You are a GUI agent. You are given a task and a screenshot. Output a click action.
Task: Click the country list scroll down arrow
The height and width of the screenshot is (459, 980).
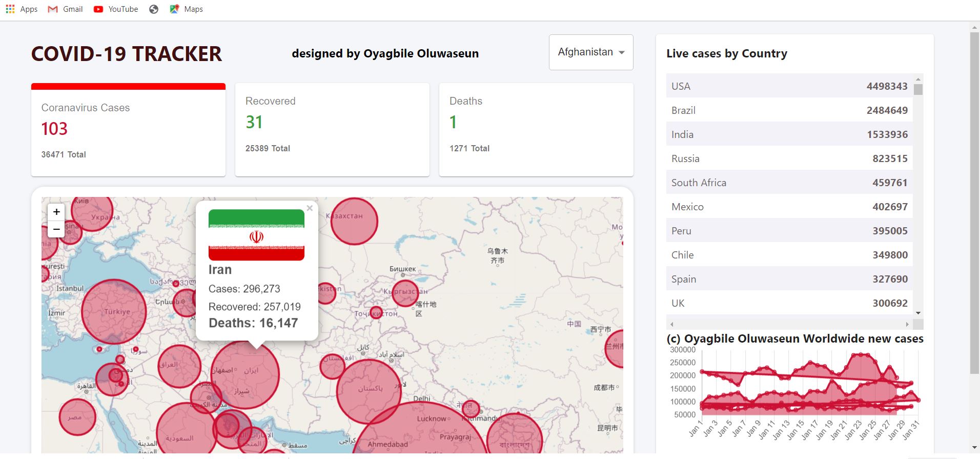[918, 313]
